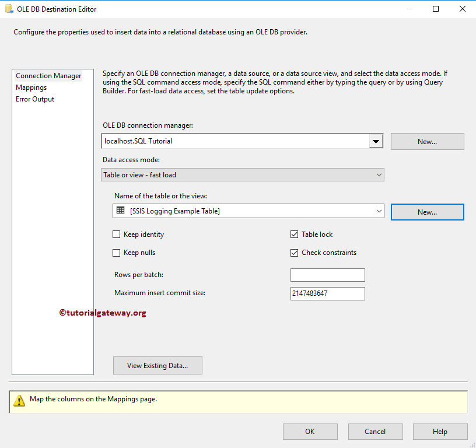The image size is (476, 448).
Task: Click the yellow warning icon in the message bar
Action: (x=19, y=401)
